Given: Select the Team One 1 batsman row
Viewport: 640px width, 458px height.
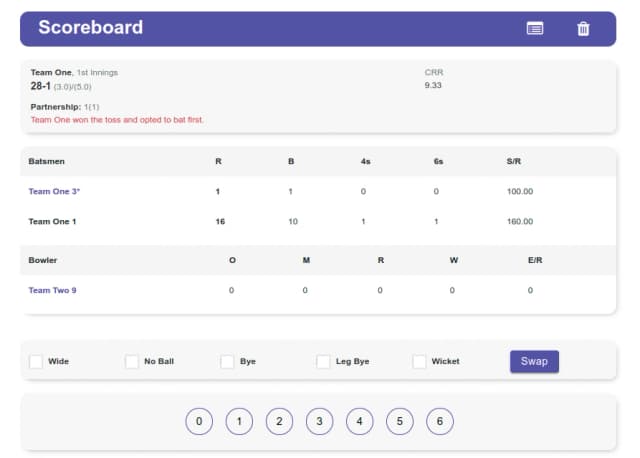Looking at the screenshot, I should 318,222.
